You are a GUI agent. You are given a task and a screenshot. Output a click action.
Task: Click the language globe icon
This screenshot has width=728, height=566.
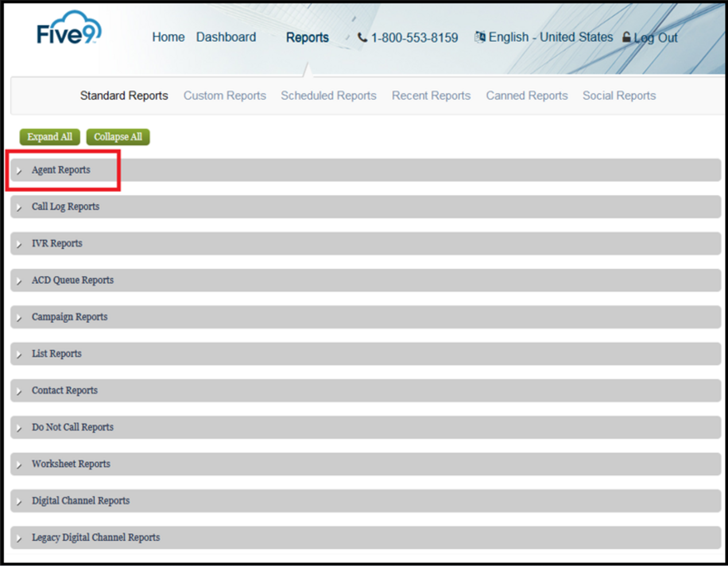(480, 37)
